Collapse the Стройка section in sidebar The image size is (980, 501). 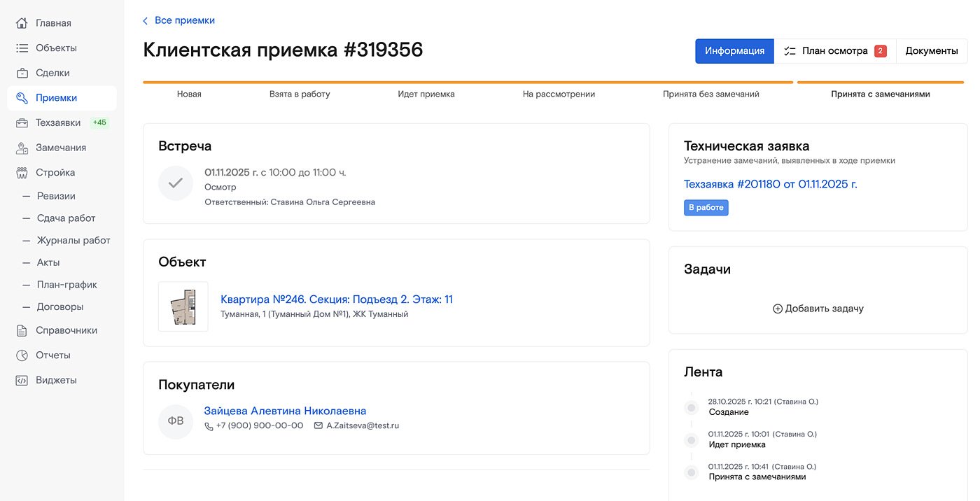click(55, 173)
